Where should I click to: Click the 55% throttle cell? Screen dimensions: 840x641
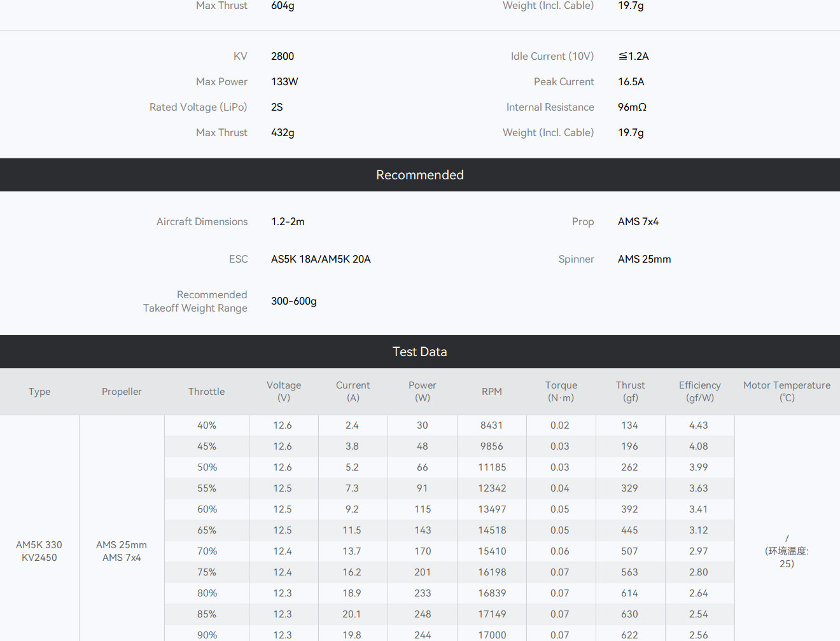(207, 488)
